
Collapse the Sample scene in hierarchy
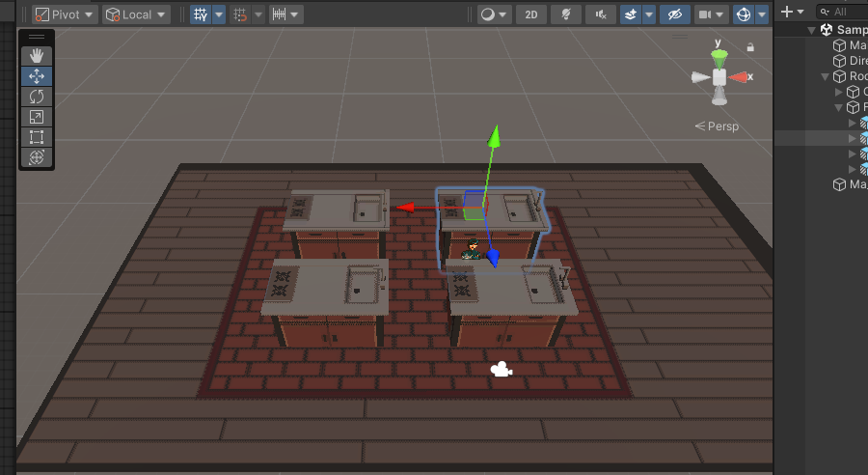pyautogui.click(x=812, y=30)
